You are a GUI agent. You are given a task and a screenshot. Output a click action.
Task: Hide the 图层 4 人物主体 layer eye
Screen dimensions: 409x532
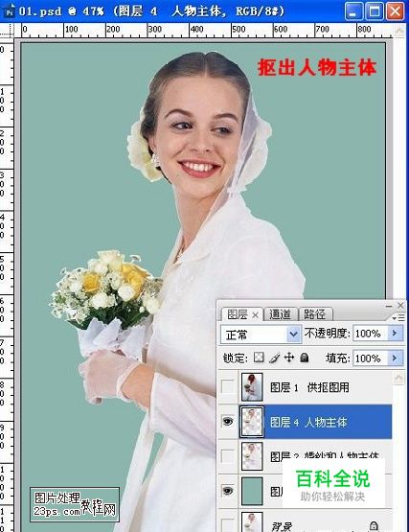point(227,422)
